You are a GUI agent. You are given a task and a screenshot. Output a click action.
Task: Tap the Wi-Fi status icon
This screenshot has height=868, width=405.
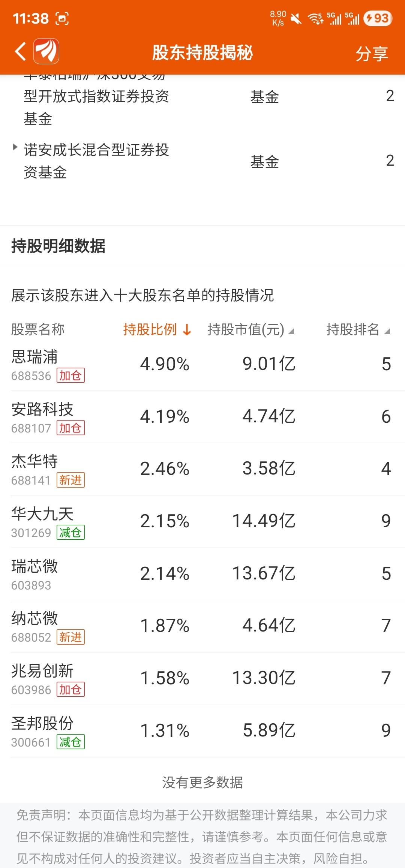pos(315,18)
